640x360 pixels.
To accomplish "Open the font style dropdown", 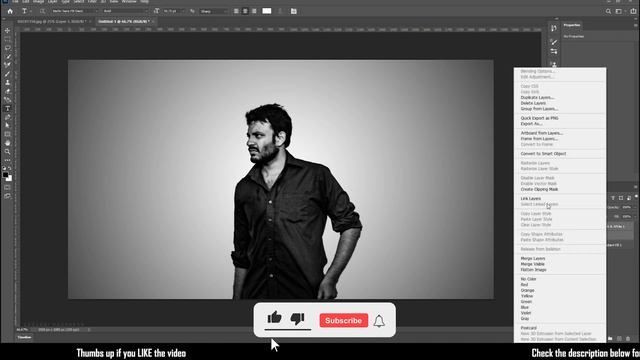I will (125, 11).
